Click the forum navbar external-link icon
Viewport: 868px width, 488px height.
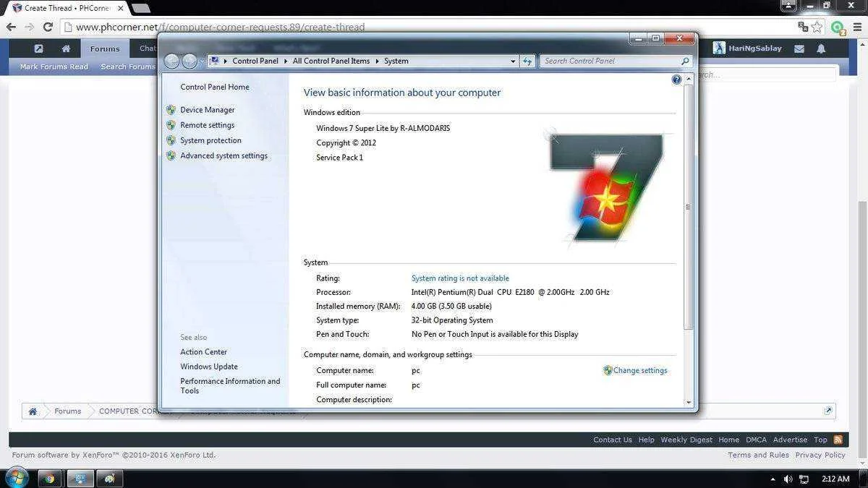click(x=38, y=48)
